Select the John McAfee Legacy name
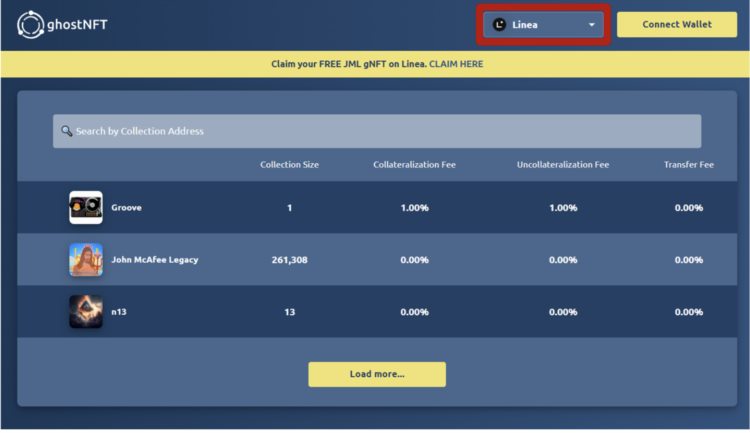Viewport: 750px width, 433px height. tap(154, 260)
